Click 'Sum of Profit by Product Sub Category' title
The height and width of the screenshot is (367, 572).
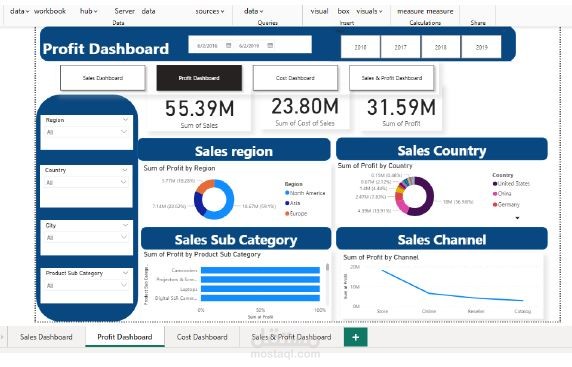(x=202, y=254)
